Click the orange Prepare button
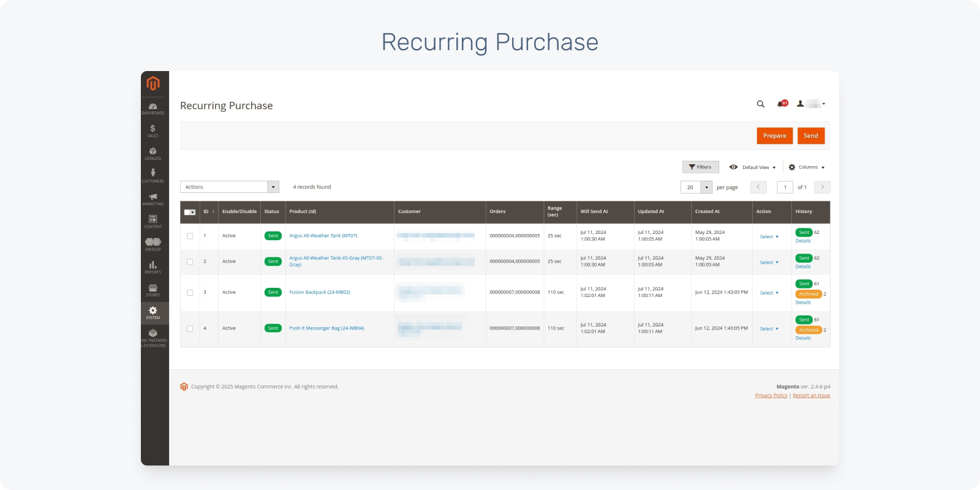980x490 pixels. [774, 136]
